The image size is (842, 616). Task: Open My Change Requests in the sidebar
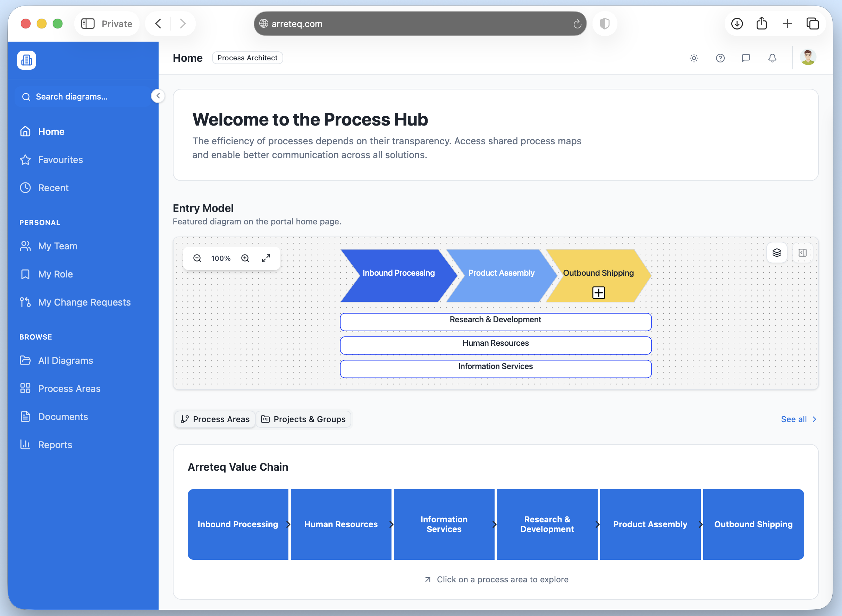(84, 302)
